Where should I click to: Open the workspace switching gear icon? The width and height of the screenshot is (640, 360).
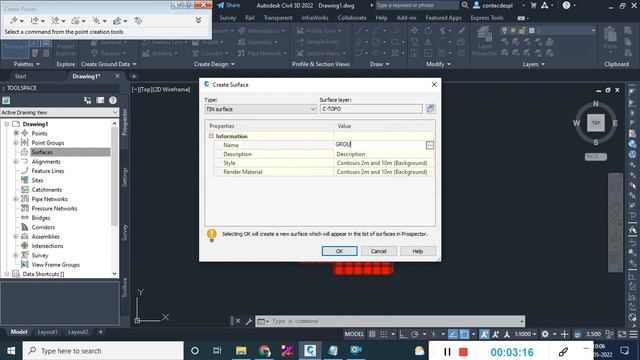(545, 334)
